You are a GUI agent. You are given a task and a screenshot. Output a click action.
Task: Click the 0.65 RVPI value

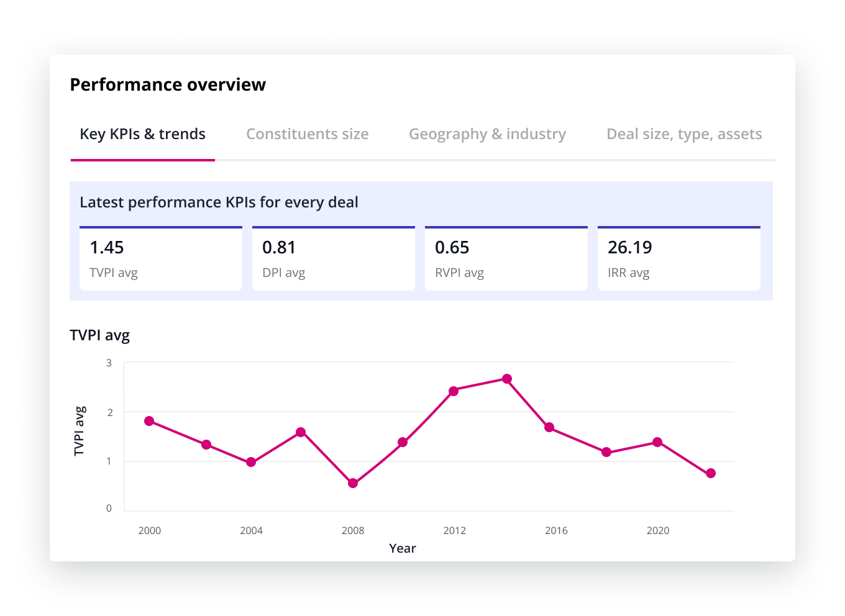pos(452,247)
